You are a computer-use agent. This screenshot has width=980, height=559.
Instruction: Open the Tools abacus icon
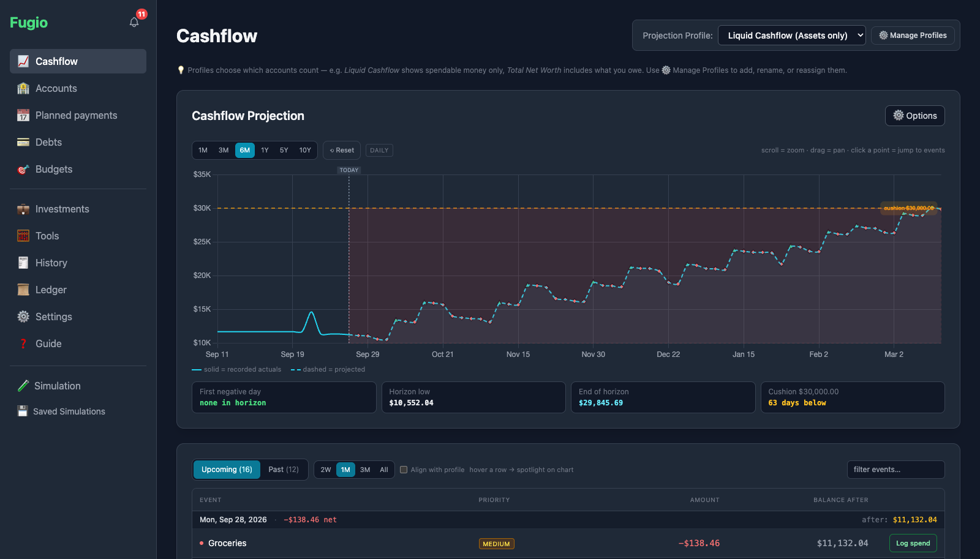(23, 236)
